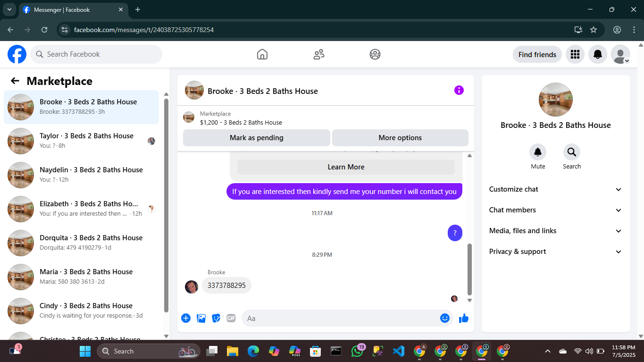Expand Media, files and links section

555,231
